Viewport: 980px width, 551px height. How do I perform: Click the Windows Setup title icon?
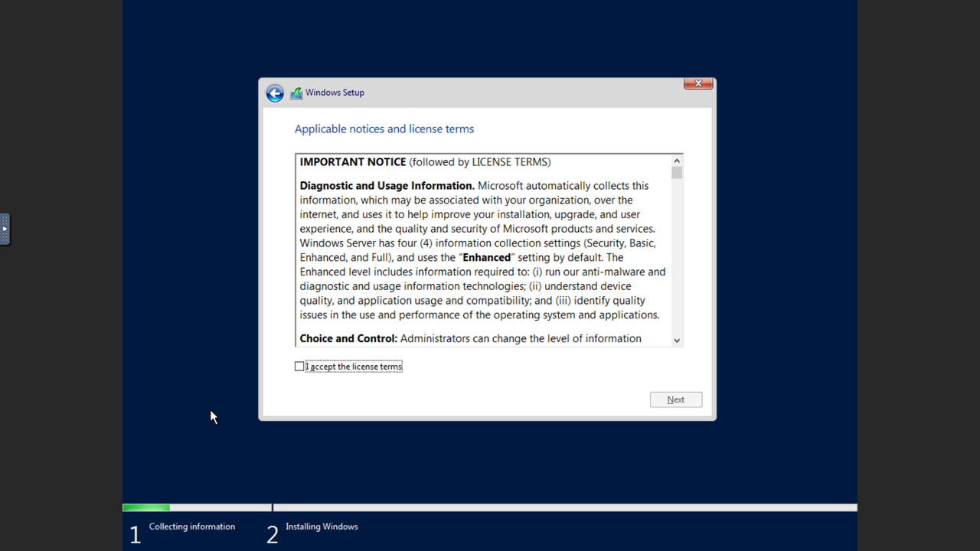tap(296, 93)
